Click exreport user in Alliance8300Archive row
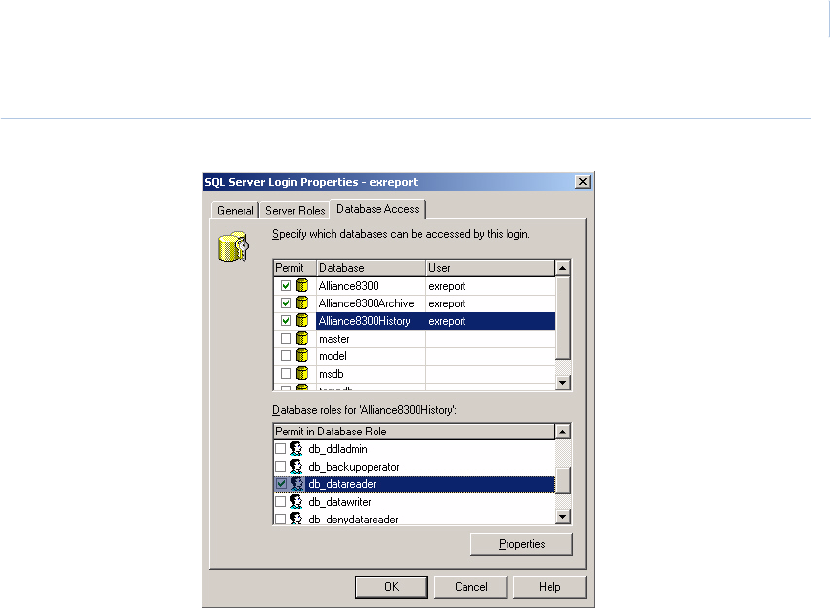Viewport: 830px width, 608px height. (x=447, y=304)
